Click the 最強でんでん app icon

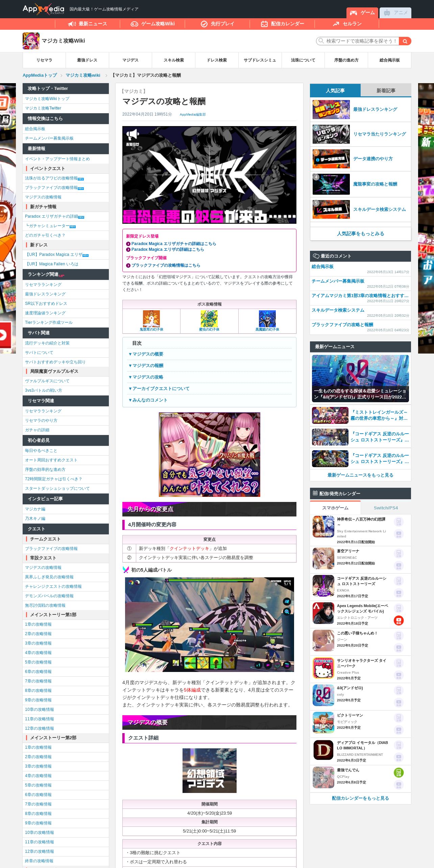pos(323,777)
